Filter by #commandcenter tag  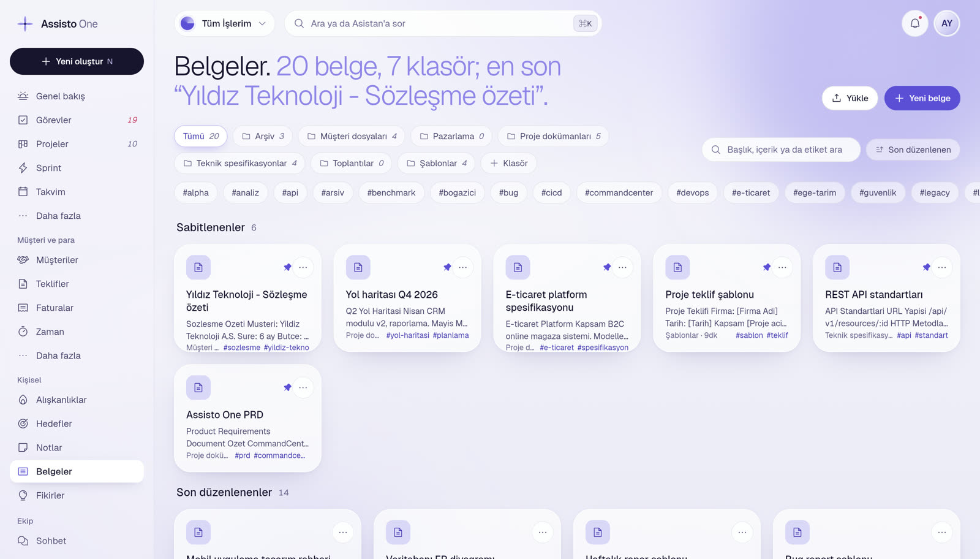pyautogui.click(x=619, y=192)
